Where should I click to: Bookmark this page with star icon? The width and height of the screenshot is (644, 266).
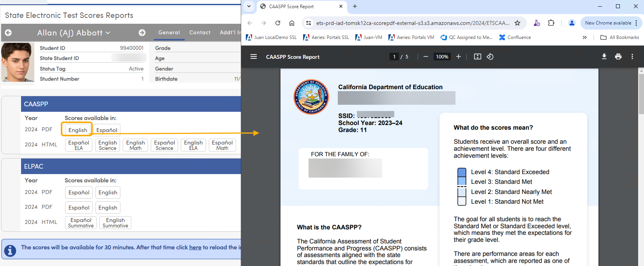point(517,23)
